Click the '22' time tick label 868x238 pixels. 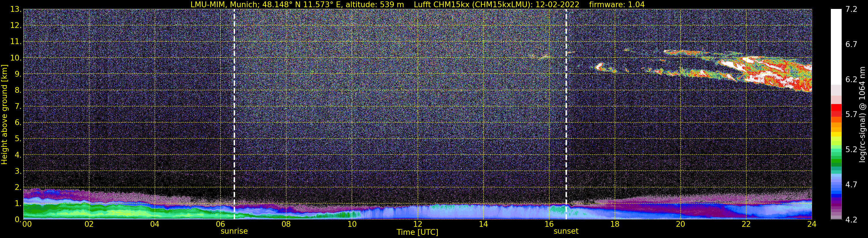point(746,224)
